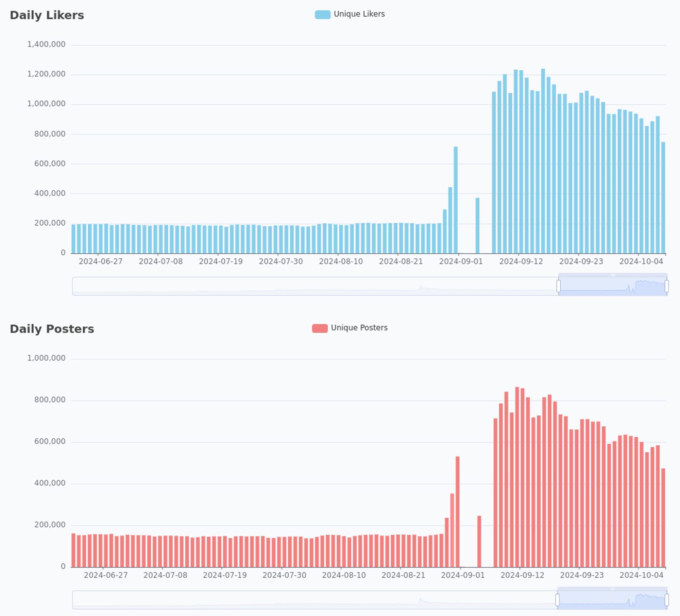Screen dimensions: 680x616
Task: Click the Daily Likers chart title
Action: [x=47, y=15]
